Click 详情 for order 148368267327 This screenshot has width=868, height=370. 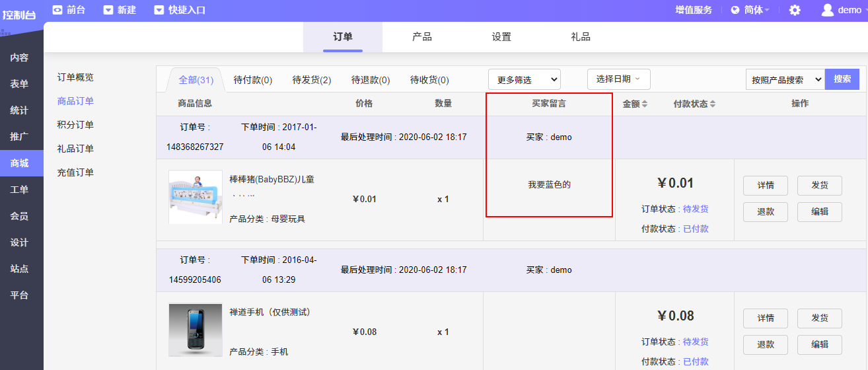coord(766,186)
